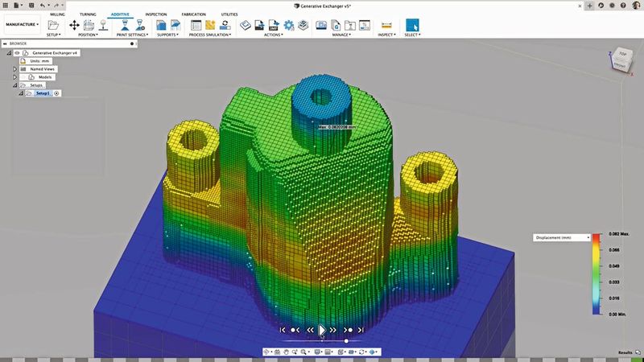This screenshot has width=644, height=362.
Task: Switch to the INSPECTION tab
Action: pos(156,14)
